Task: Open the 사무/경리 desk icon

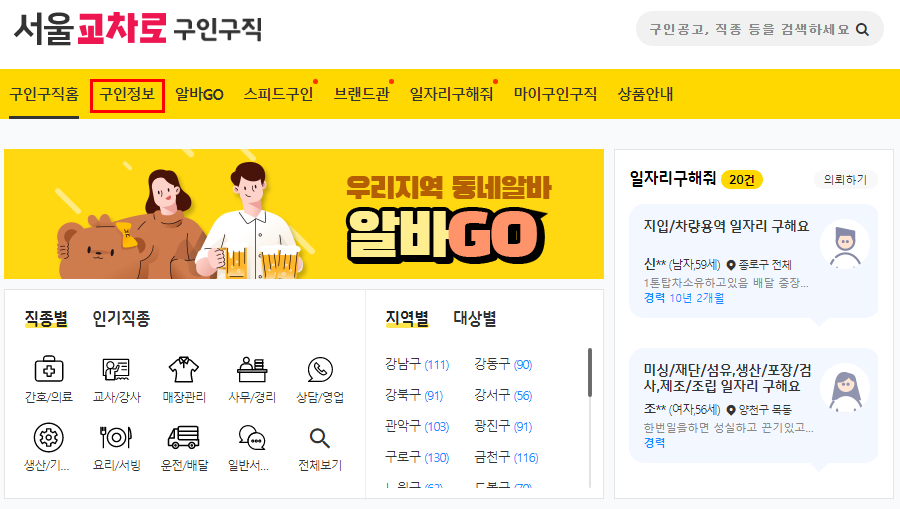Action: coord(252,370)
